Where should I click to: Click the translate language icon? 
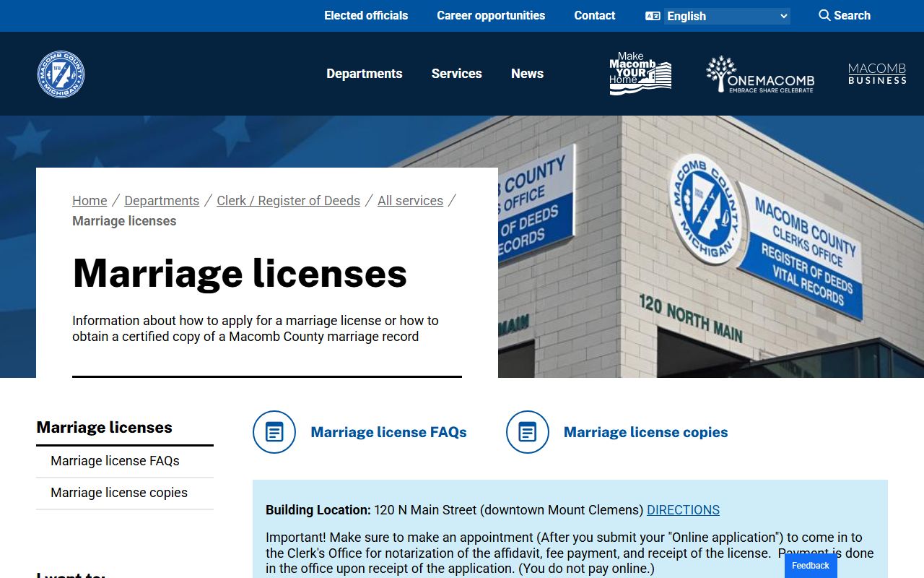pos(653,16)
